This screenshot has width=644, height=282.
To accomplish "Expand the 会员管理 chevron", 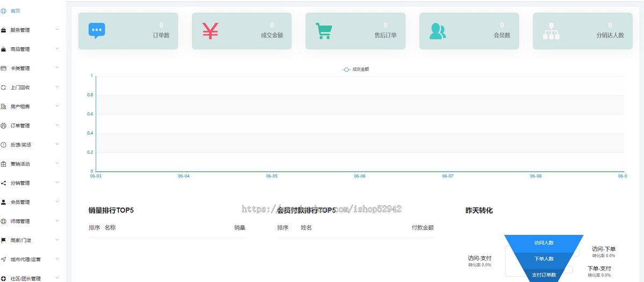I will 57,202.
